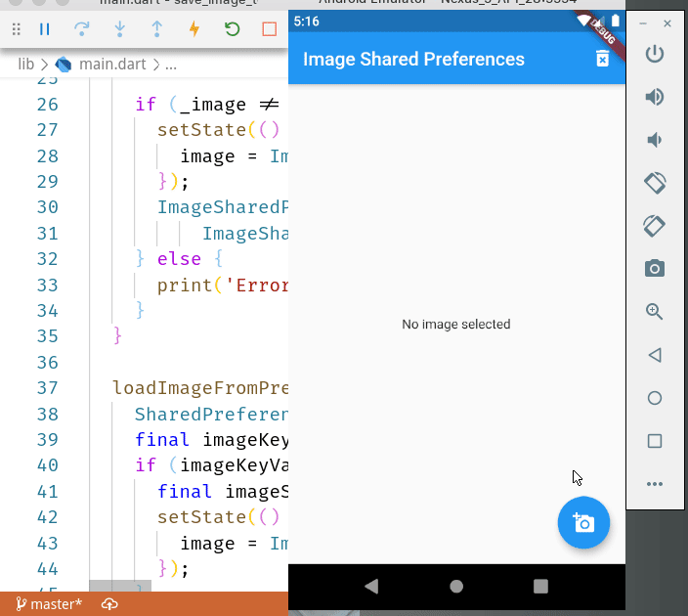Stop debugging with the red square
The height and width of the screenshot is (616, 688).
pos(270,29)
